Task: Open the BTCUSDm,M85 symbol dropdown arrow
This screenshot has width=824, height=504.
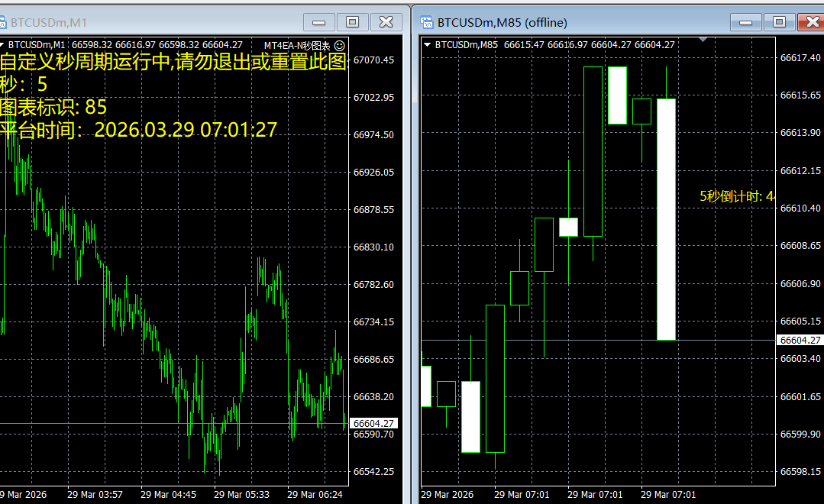Action: tap(427, 45)
